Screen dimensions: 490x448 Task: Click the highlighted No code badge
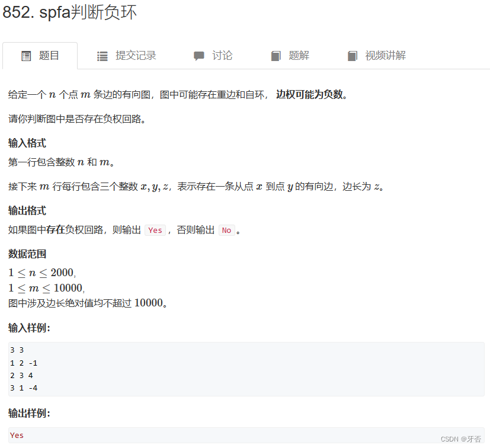[227, 230]
